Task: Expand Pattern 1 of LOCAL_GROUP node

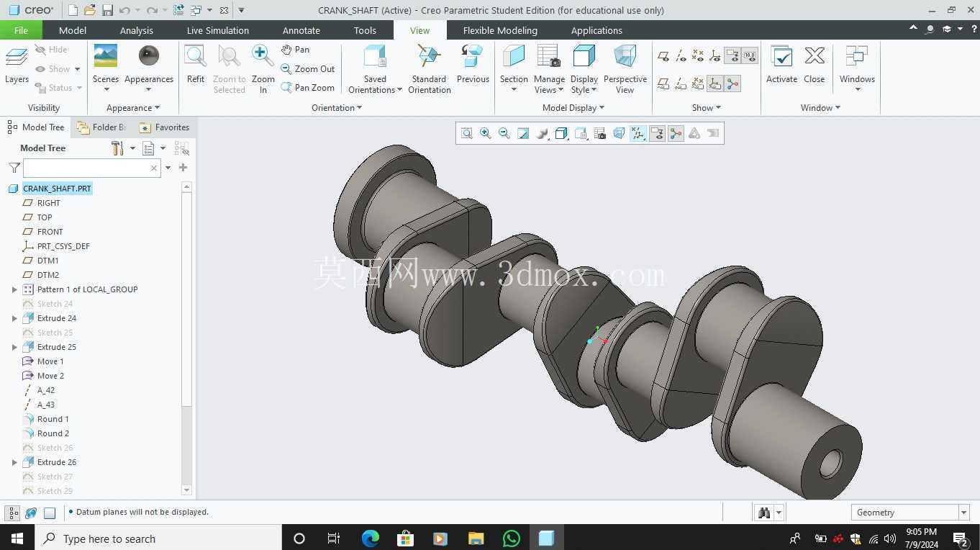Action: 14,289
